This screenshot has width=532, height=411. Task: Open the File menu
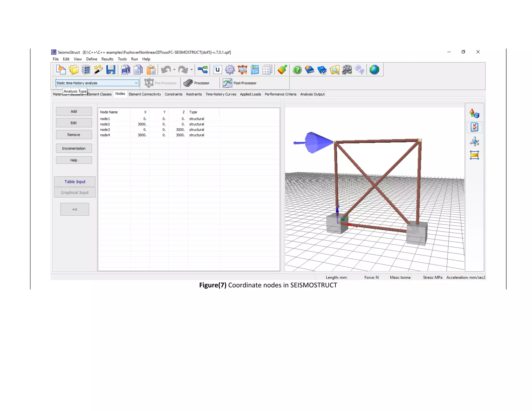56,59
